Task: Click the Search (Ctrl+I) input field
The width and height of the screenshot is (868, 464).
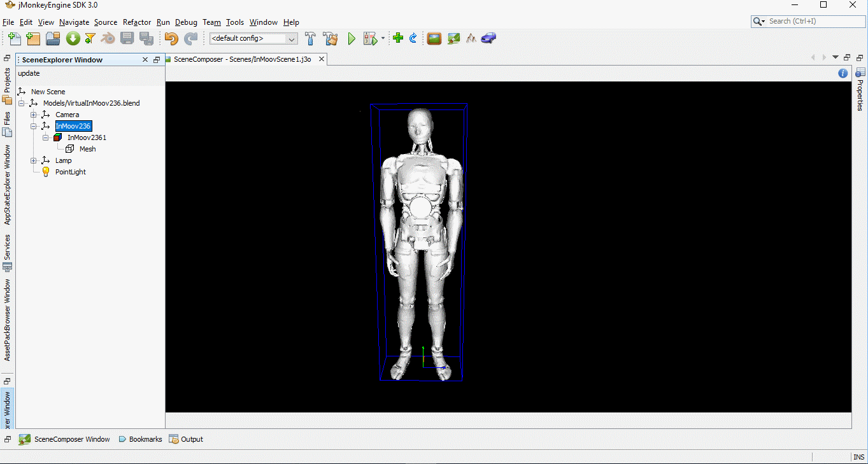Action: tap(815, 21)
